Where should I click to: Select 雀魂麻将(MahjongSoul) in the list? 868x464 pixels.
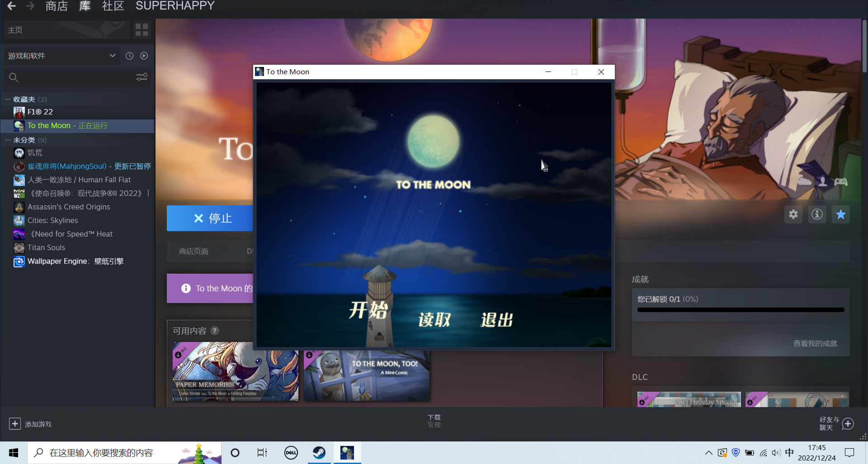tap(78, 166)
